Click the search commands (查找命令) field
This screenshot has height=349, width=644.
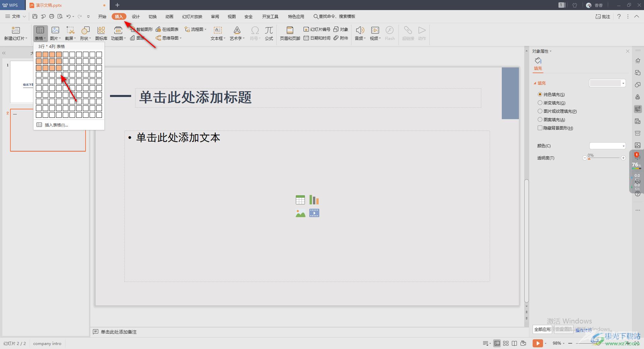[x=334, y=16]
